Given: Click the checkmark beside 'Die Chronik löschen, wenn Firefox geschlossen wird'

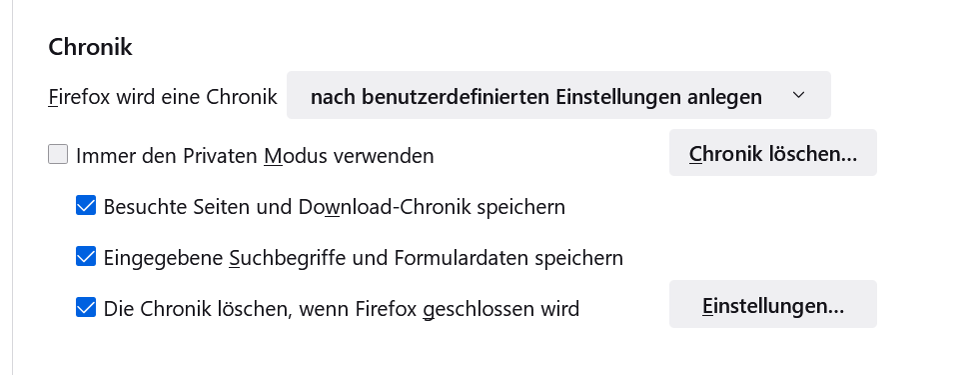Looking at the screenshot, I should coord(86,307).
